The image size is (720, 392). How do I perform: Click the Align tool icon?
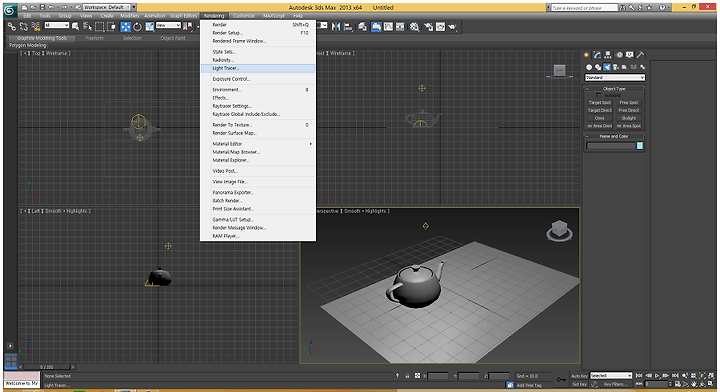[348, 27]
